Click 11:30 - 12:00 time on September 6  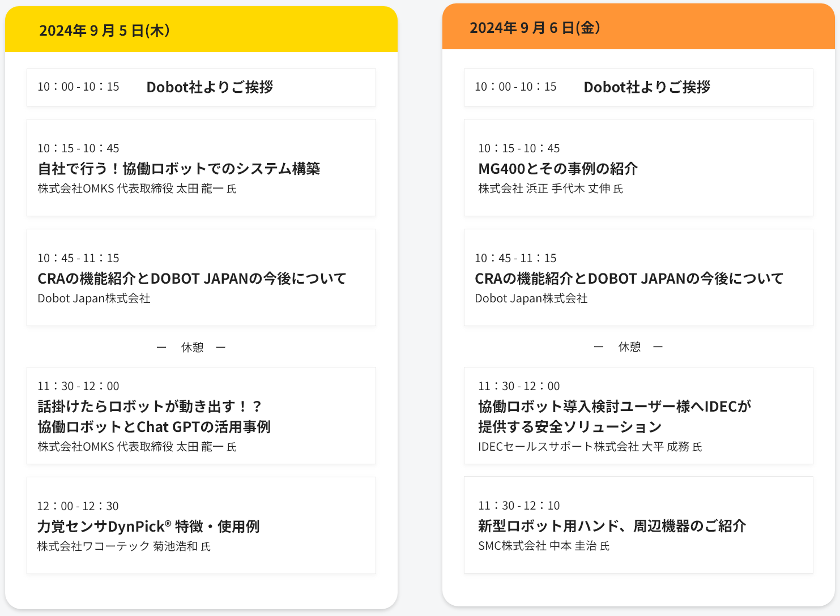(519, 386)
